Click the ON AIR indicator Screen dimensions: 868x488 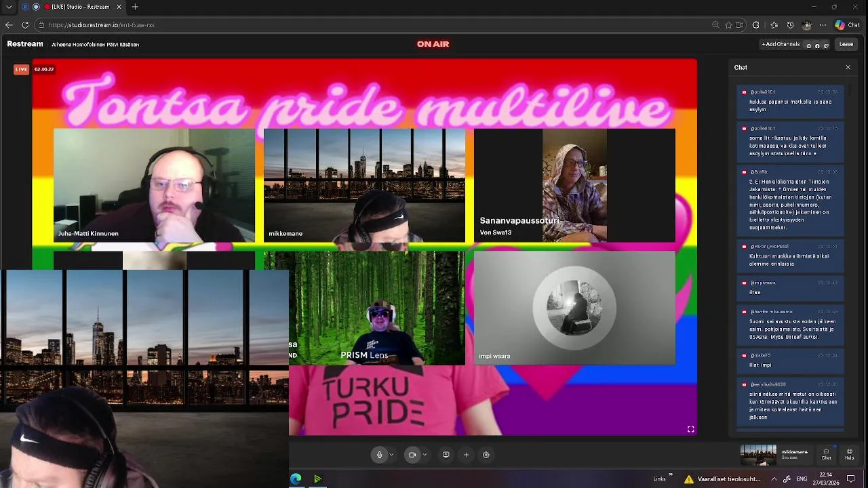click(433, 44)
